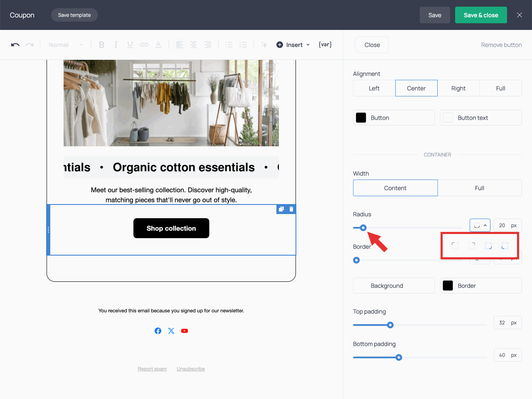Screen dimensions: 532x399
Task: Open the Unsubscribe link in the footer
Action: [x=190, y=369]
